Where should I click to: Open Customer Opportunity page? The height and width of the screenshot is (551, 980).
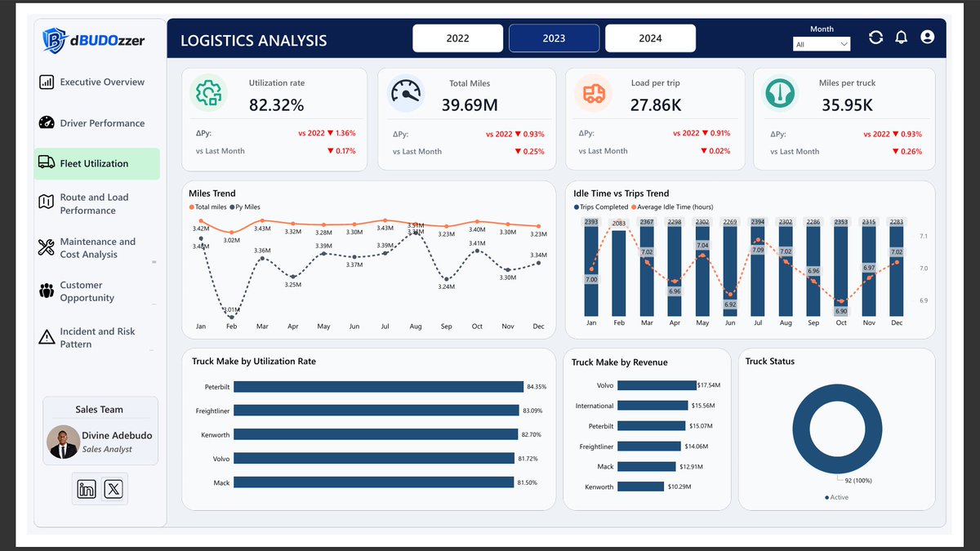(87, 291)
